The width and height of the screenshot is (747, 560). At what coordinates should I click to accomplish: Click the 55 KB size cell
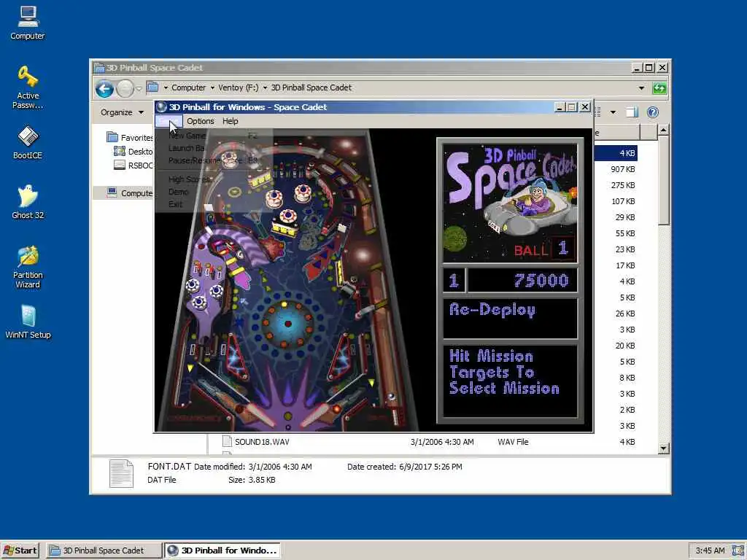coord(625,233)
